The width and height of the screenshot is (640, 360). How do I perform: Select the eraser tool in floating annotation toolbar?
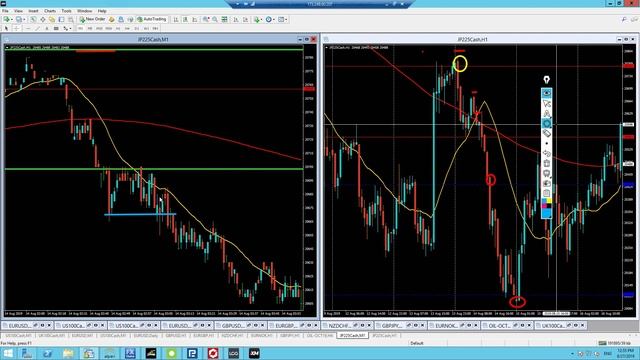547,133
